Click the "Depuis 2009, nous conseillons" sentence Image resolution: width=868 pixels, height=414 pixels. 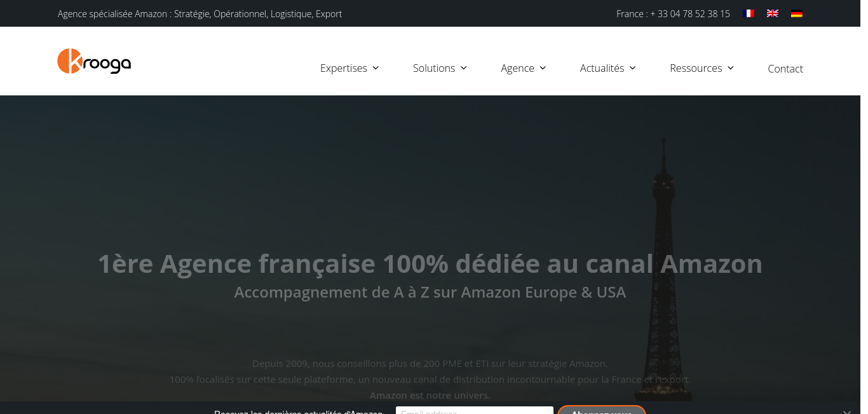point(430,364)
